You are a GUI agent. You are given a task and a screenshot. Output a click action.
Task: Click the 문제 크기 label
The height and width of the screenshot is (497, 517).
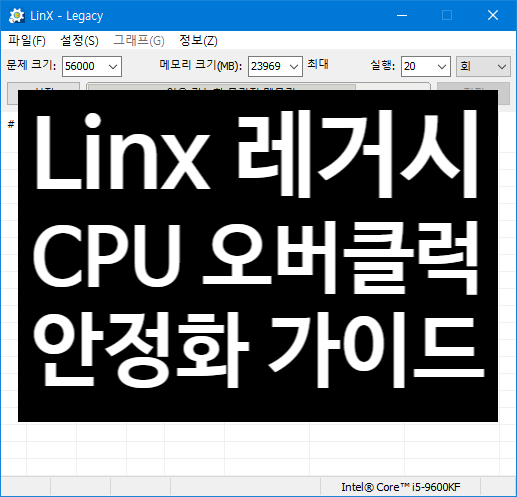(x=31, y=65)
